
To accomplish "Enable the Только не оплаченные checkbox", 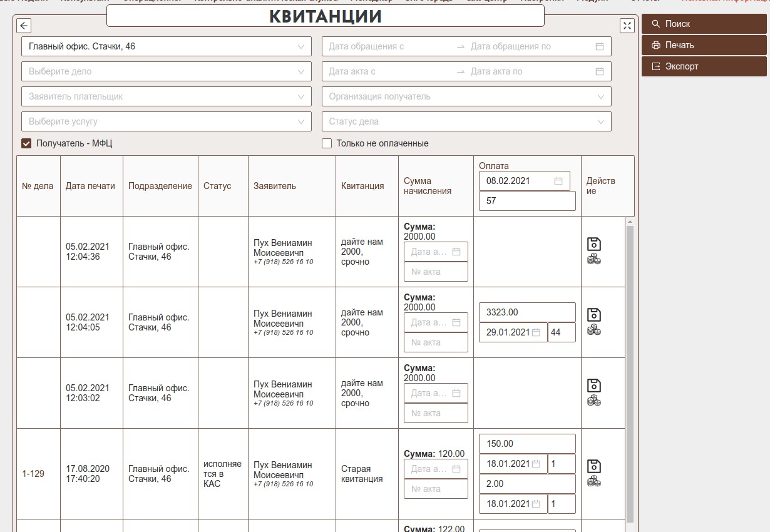I will (327, 143).
